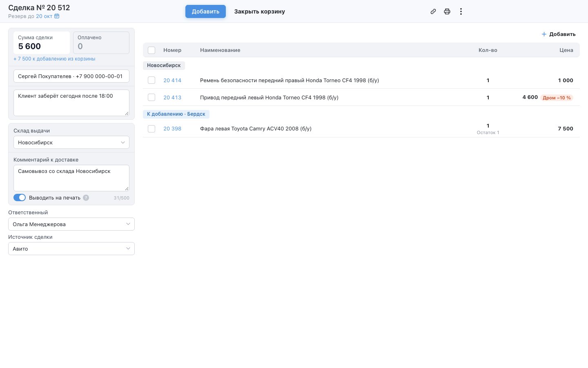Disable the Выводить на печать switch

[x=20, y=198]
